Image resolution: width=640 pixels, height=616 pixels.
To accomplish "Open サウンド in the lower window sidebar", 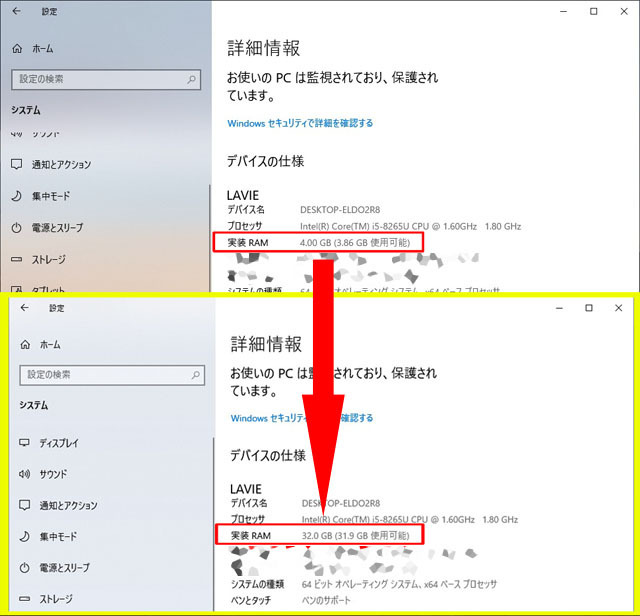I will [43, 474].
